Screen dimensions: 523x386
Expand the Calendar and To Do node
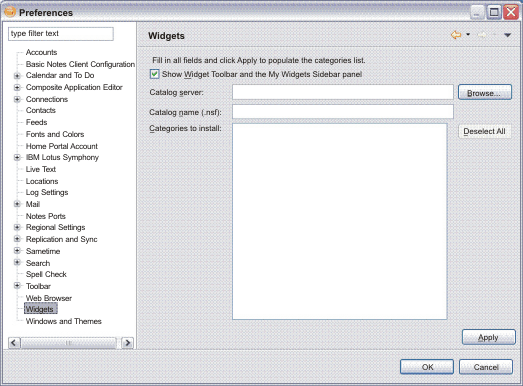tap(17, 76)
